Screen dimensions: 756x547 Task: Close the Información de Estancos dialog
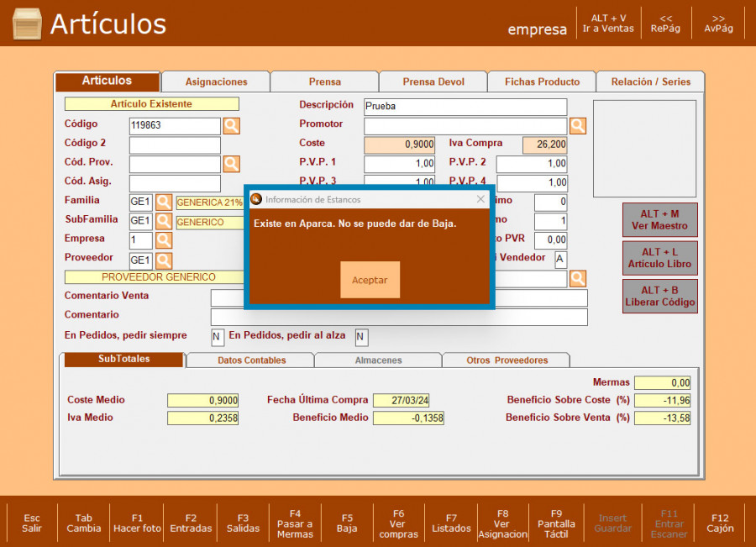[x=480, y=199]
